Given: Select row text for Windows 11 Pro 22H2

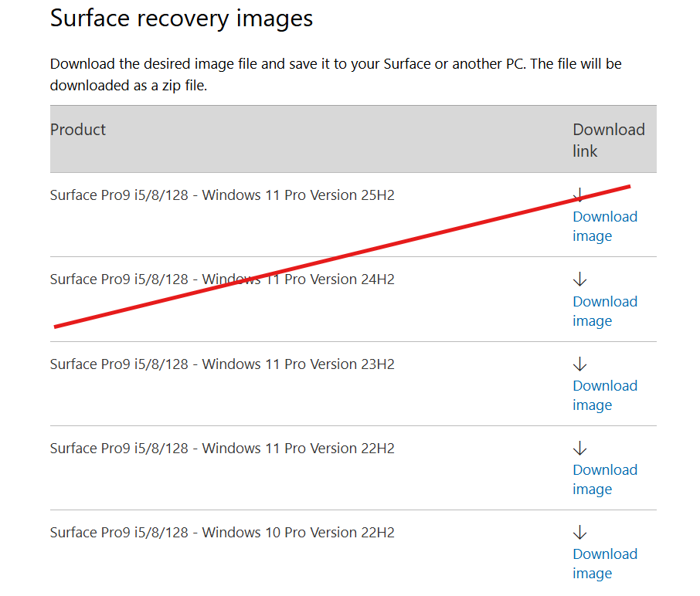Looking at the screenshot, I should coord(223,449).
